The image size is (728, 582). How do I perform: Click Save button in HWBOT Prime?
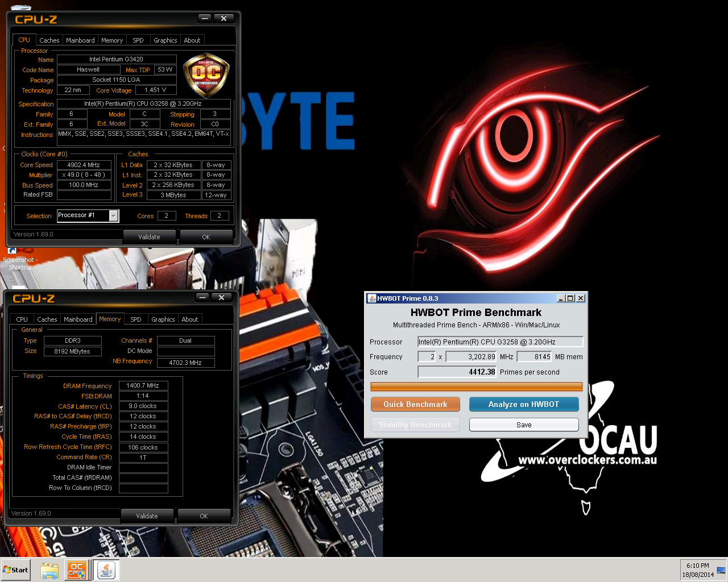(524, 425)
